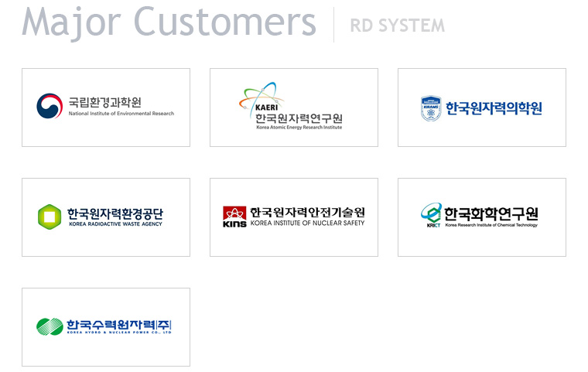
Task: Click the Korean text 한국화학연구원
Action: pyautogui.click(x=491, y=213)
